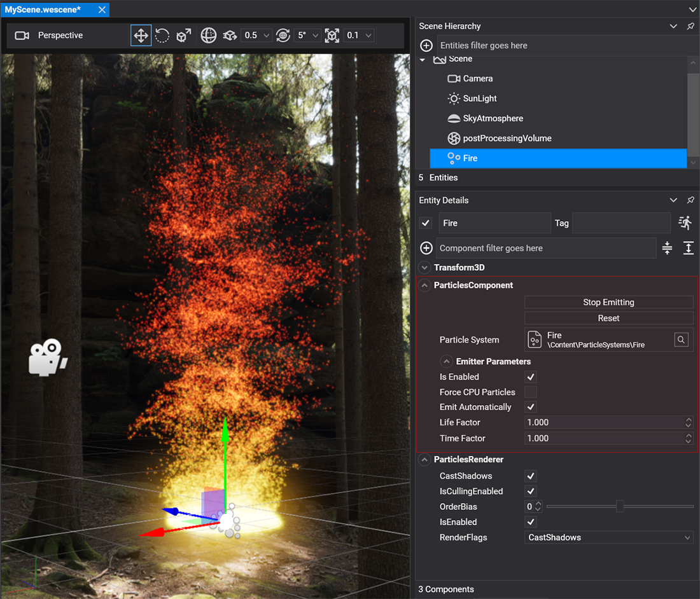The image size is (700, 599).
Task: Toggle the Emit Automatically checkbox
Action: pos(531,408)
